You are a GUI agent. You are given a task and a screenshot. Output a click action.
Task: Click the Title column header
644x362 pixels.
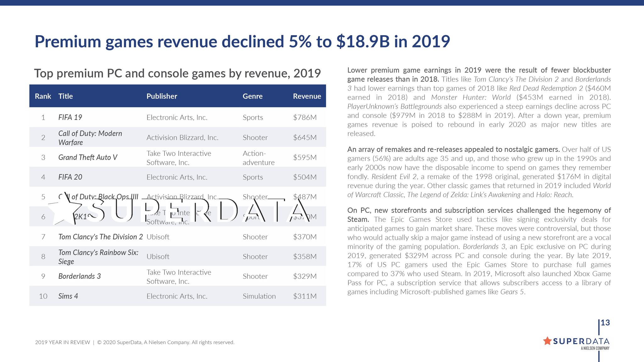click(66, 96)
